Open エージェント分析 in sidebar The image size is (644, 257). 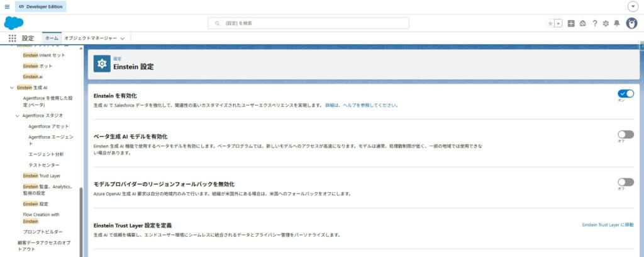[x=46, y=154]
